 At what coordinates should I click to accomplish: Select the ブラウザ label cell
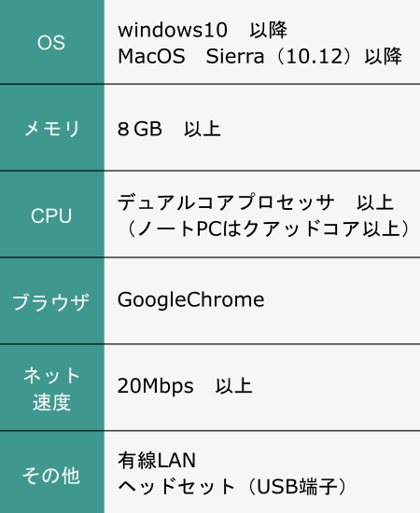52,301
